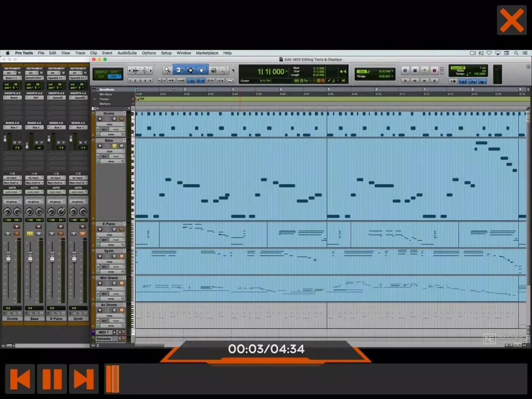The image size is (532, 399).
Task: Open the Marketplace menu
Action: [x=207, y=53]
